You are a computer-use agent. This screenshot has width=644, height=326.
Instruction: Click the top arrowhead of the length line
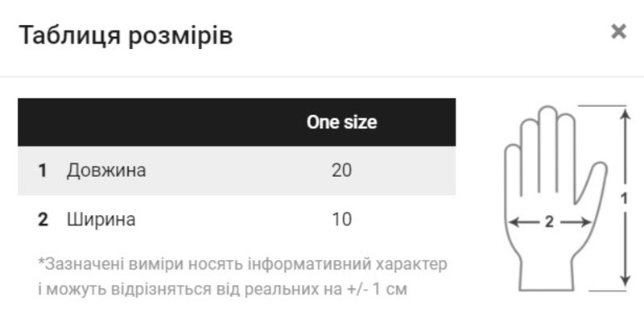pos(625,113)
